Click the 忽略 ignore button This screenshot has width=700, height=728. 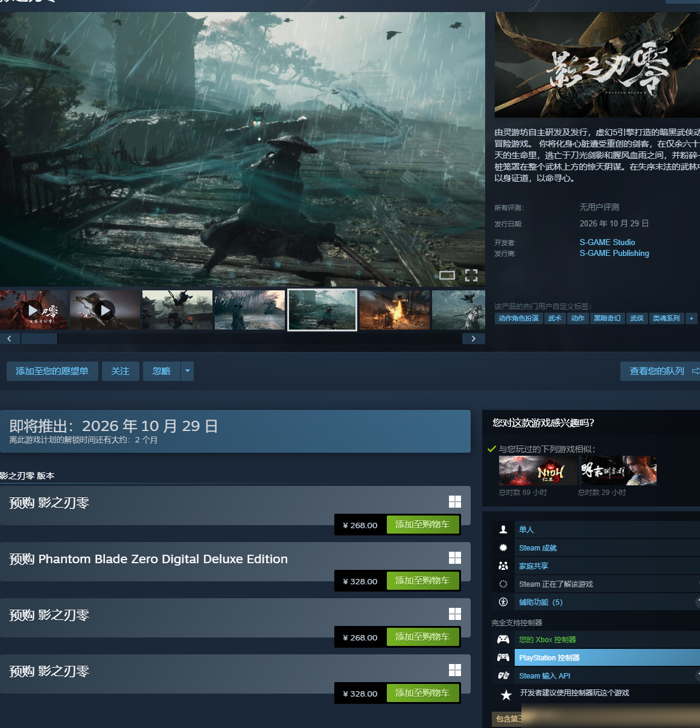(x=161, y=371)
